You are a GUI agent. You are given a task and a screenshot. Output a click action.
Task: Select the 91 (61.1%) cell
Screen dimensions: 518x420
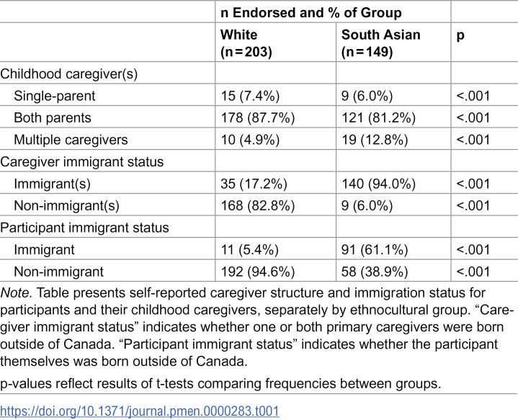[x=375, y=250]
